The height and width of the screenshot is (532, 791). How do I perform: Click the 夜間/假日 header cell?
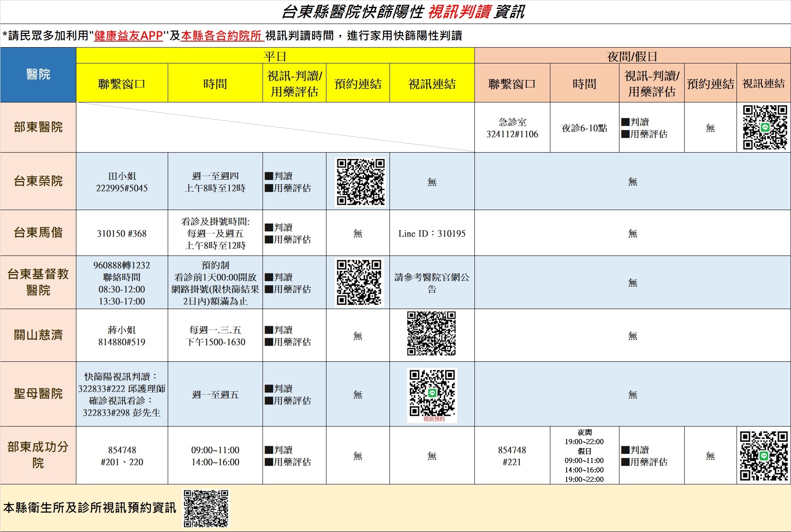coord(632,56)
